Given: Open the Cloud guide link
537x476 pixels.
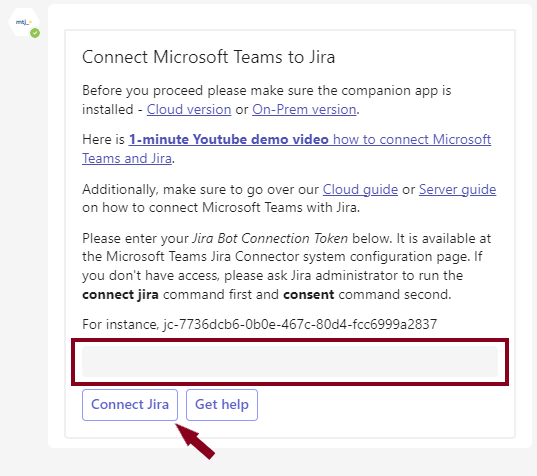Looking at the screenshot, I should 360,189.
